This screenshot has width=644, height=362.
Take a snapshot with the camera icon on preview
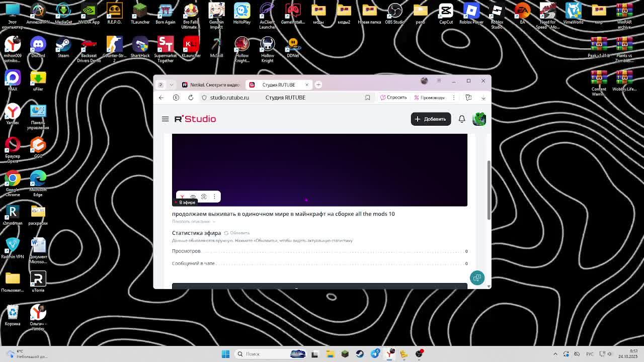[x=204, y=197]
